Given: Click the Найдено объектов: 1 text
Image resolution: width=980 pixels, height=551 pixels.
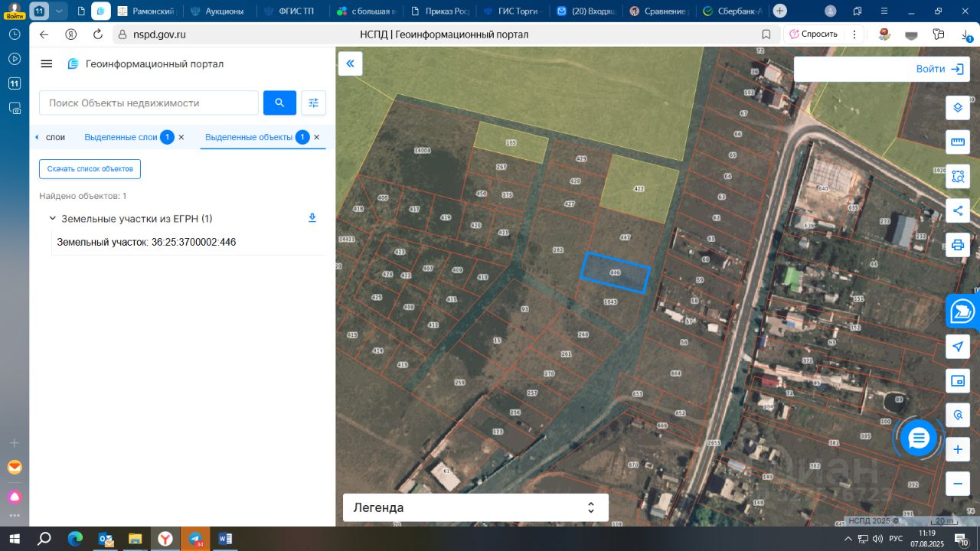Looking at the screenshot, I should pyautogui.click(x=83, y=196).
